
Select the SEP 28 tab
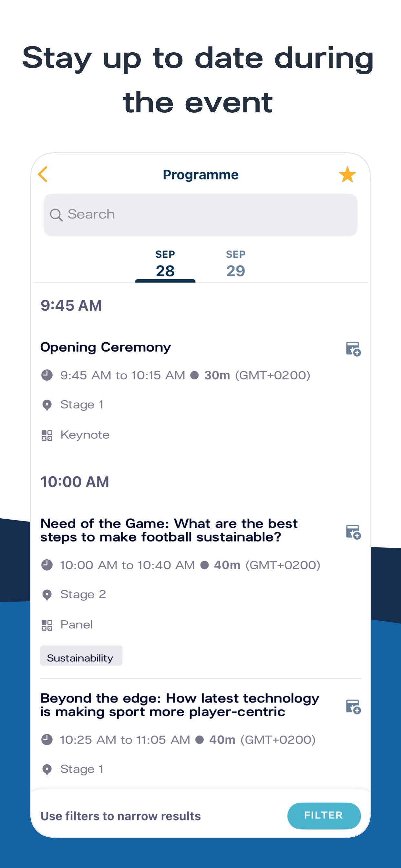point(165,264)
